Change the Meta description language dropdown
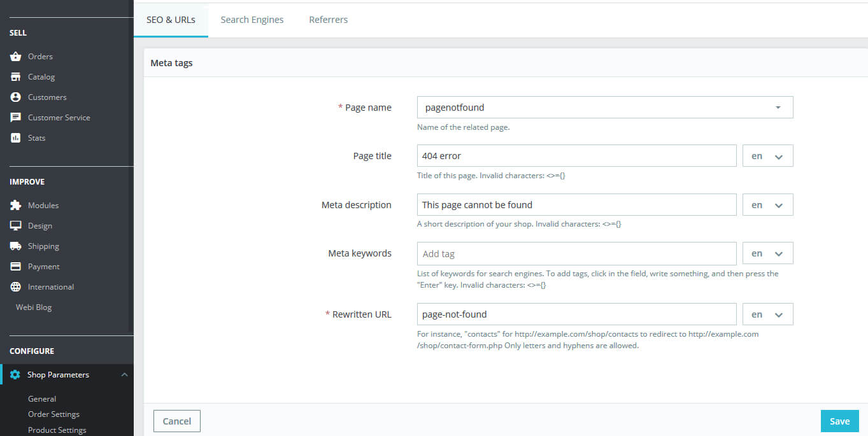The image size is (868, 436). pyautogui.click(x=767, y=205)
